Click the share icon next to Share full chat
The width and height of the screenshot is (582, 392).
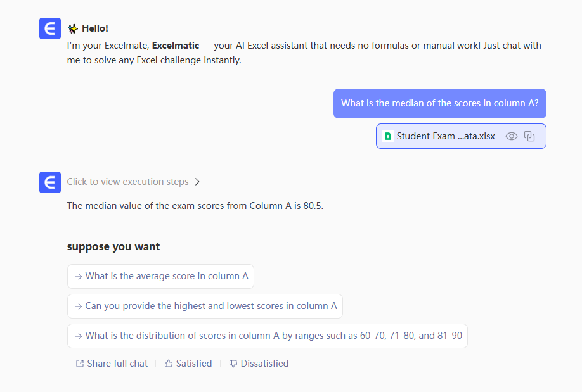pyautogui.click(x=80, y=364)
